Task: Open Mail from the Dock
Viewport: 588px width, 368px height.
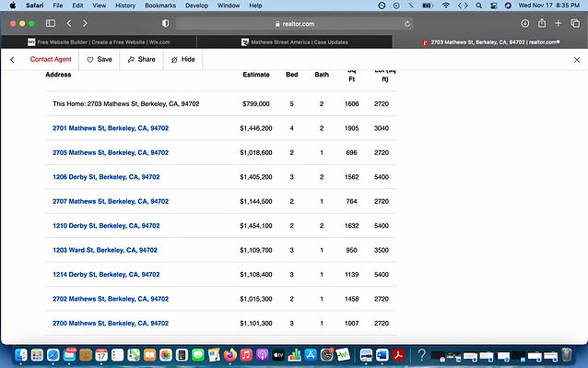Action: click(69, 355)
